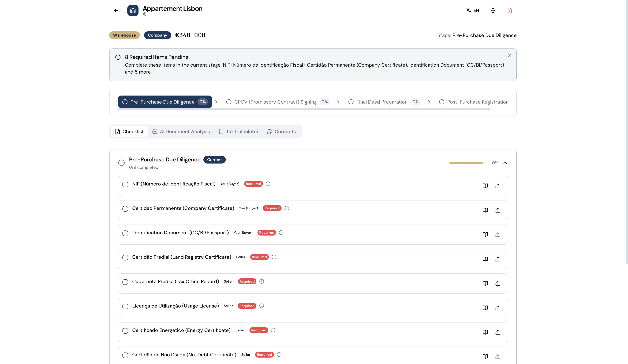628x364 pixels.
Task: Click the chevron after Pre-Purchase Due Diligence stage
Action: point(216,102)
